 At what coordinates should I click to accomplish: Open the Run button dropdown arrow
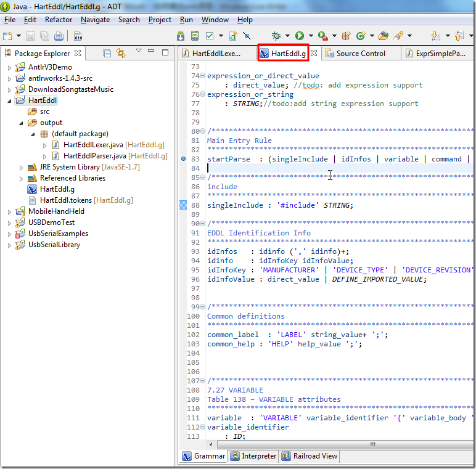click(x=310, y=36)
